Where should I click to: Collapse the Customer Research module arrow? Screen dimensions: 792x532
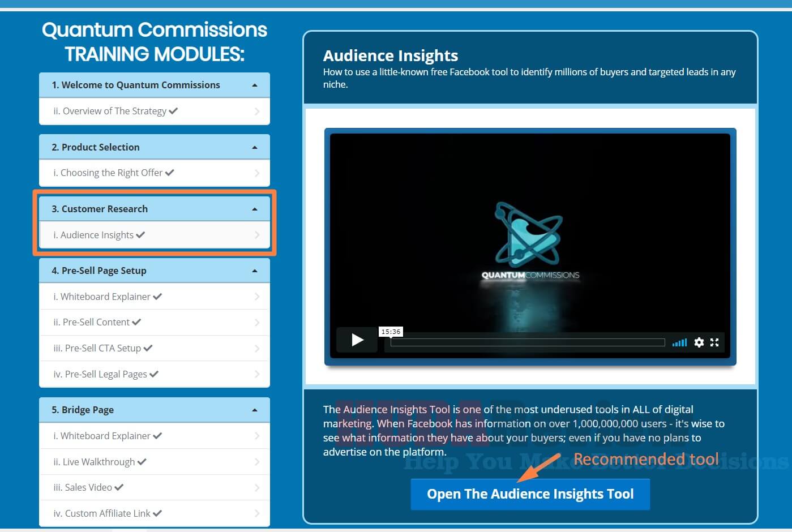(255, 209)
